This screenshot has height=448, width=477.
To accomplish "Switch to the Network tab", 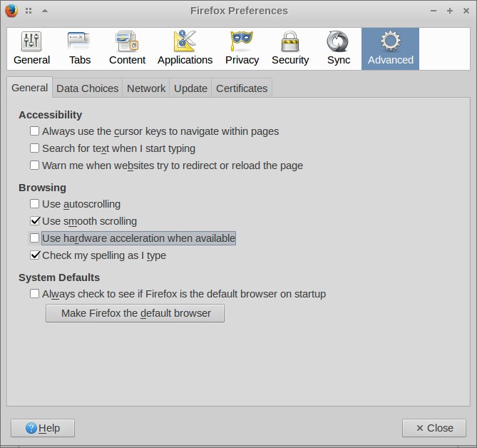I will [146, 88].
